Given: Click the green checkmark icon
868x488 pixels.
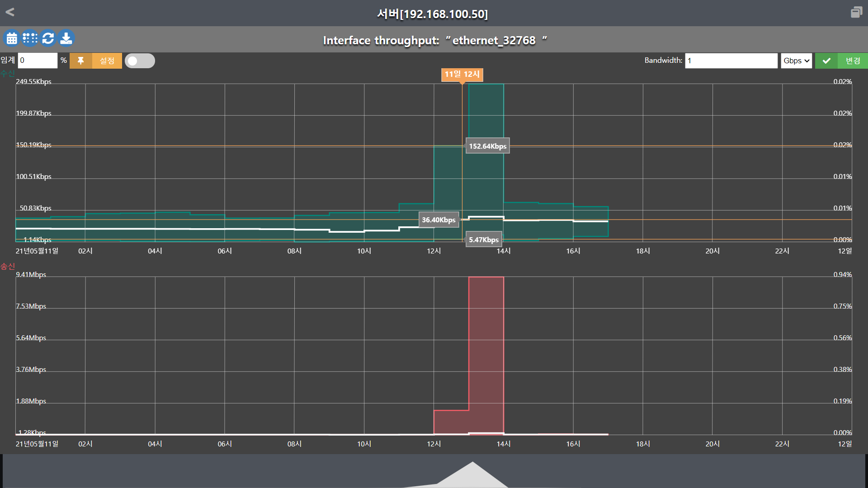Looking at the screenshot, I should [x=826, y=61].
